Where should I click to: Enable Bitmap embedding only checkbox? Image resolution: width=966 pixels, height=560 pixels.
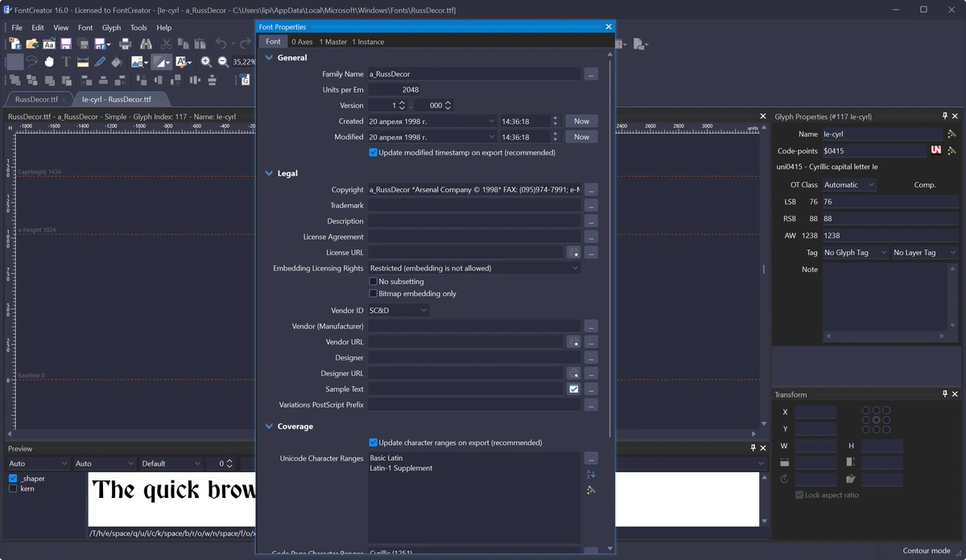pos(374,294)
